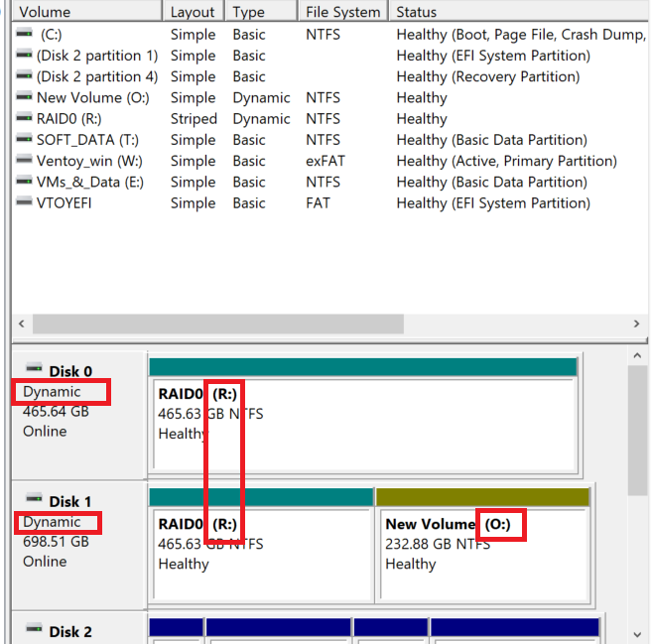This screenshot has width=651, height=644.
Task: Select the Disk 1 header label
Action: [x=70, y=501]
